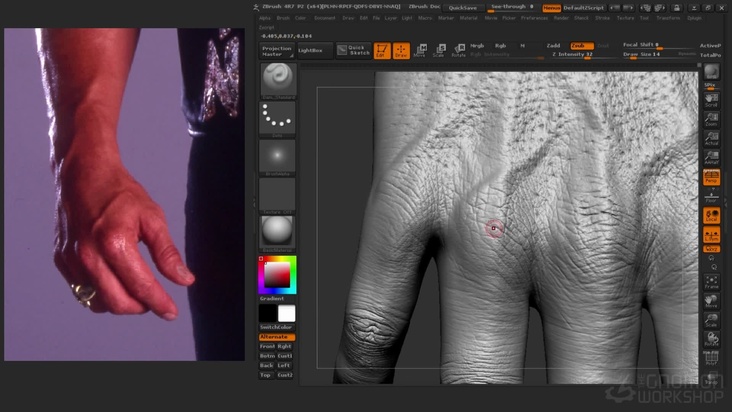Toggle Zsub sculpt mode
The image size is (732, 412).
[582, 46]
